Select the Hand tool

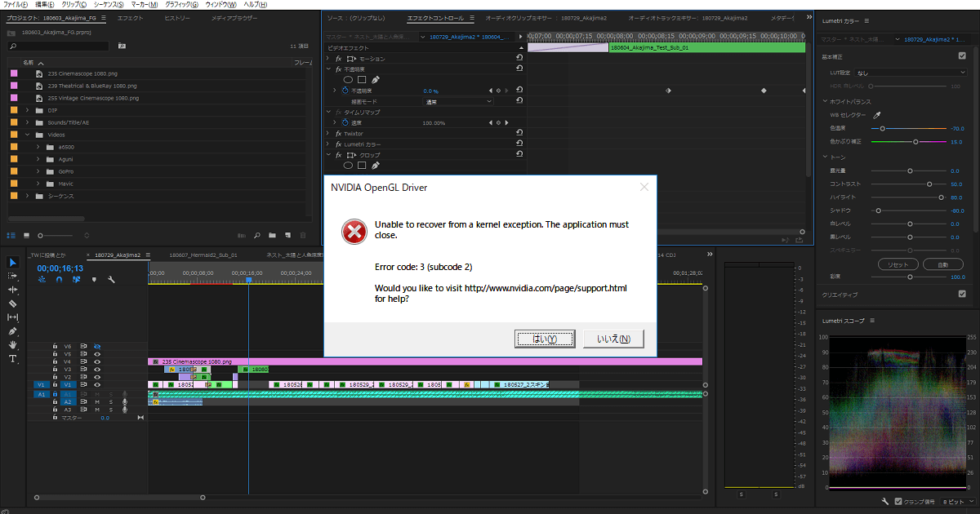[x=13, y=345]
